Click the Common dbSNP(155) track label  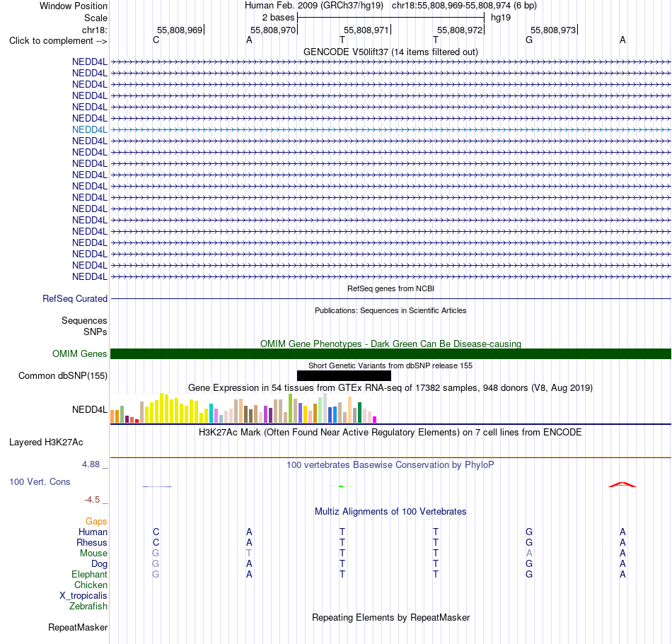[62, 375]
